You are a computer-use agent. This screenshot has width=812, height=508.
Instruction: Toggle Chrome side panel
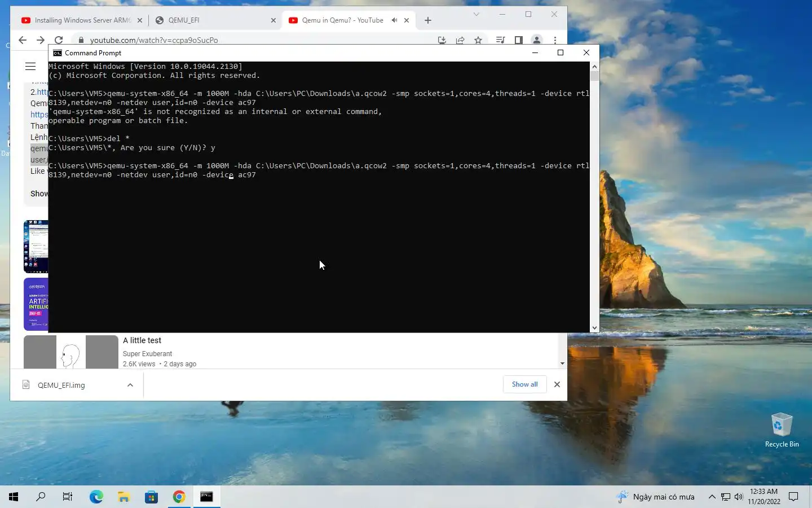click(x=518, y=40)
